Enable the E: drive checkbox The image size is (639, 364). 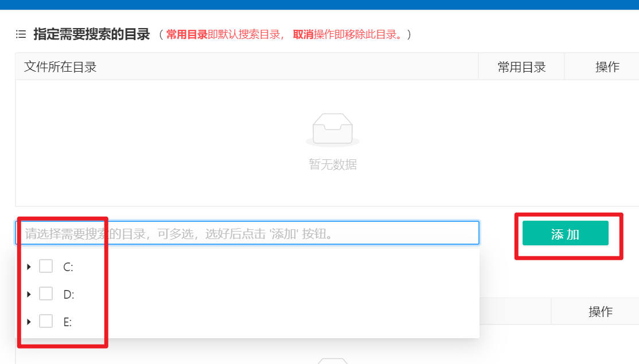pyautogui.click(x=46, y=322)
